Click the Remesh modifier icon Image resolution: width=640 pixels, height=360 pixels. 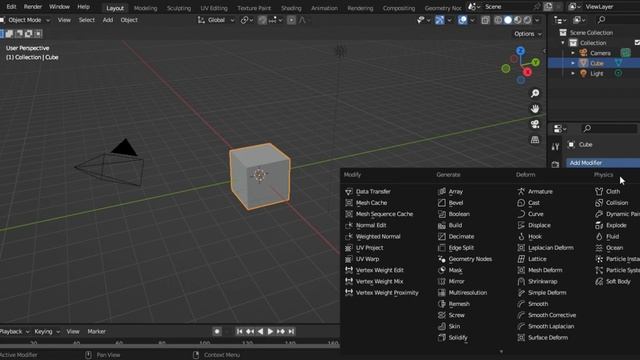pos(442,304)
